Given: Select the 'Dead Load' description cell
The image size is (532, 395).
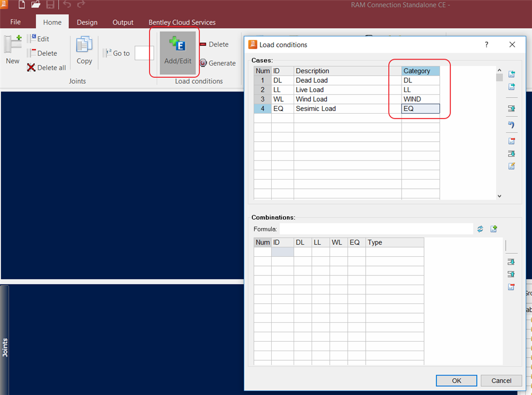Looking at the screenshot, I should 347,80.
